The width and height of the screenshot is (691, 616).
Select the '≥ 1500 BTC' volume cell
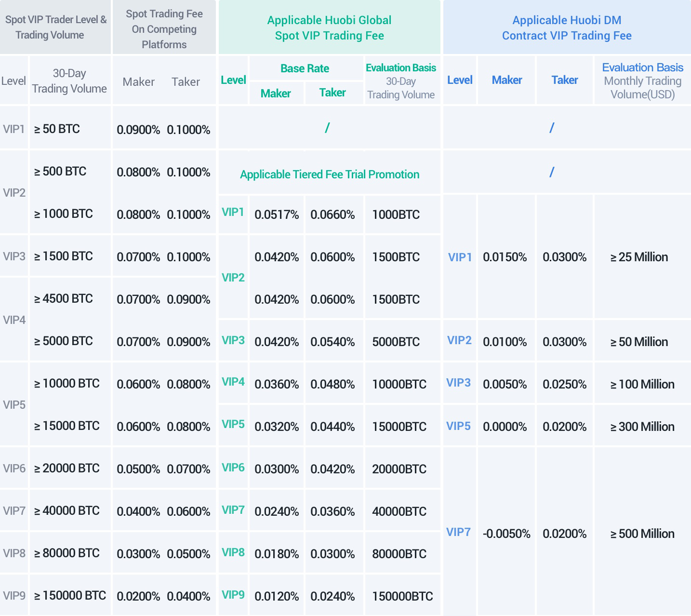[x=64, y=256]
